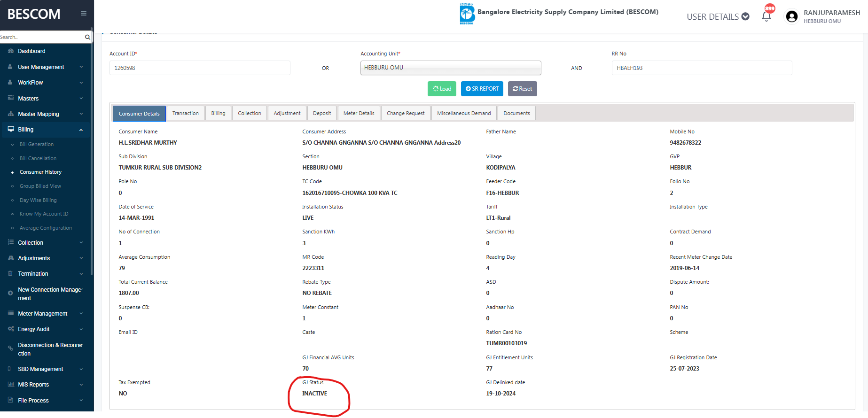Screen dimensions: 868x418
Task: Click the search magnifier icon in sidebar
Action: [x=87, y=37]
